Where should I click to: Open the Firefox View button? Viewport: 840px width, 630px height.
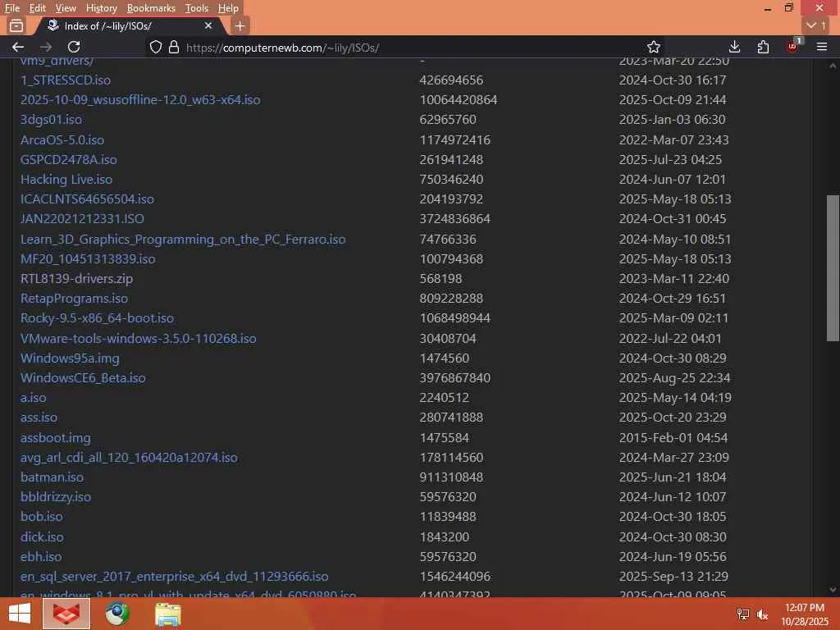point(16,25)
